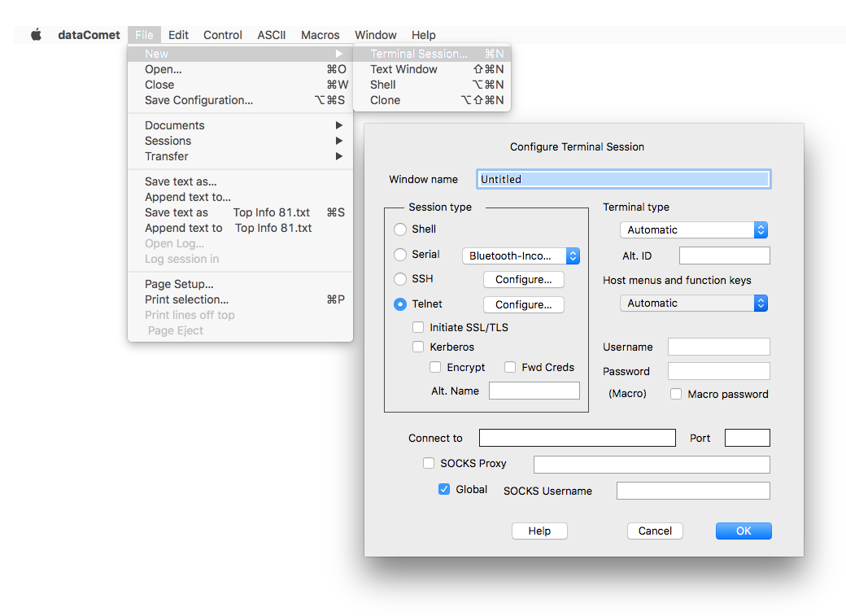Uncheck the Global checkbox
The width and height of the screenshot is (846, 616).
pyautogui.click(x=444, y=489)
